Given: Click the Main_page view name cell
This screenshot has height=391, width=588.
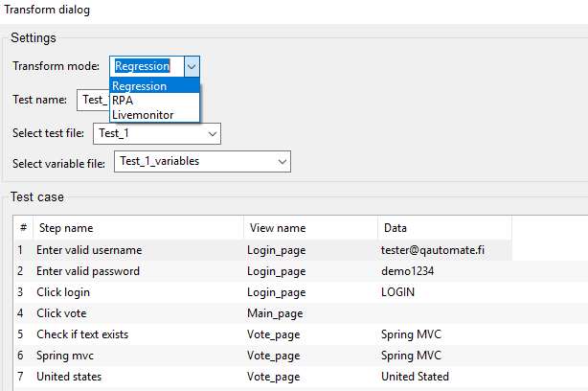Looking at the screenshot, I should [x=277, y=313].
